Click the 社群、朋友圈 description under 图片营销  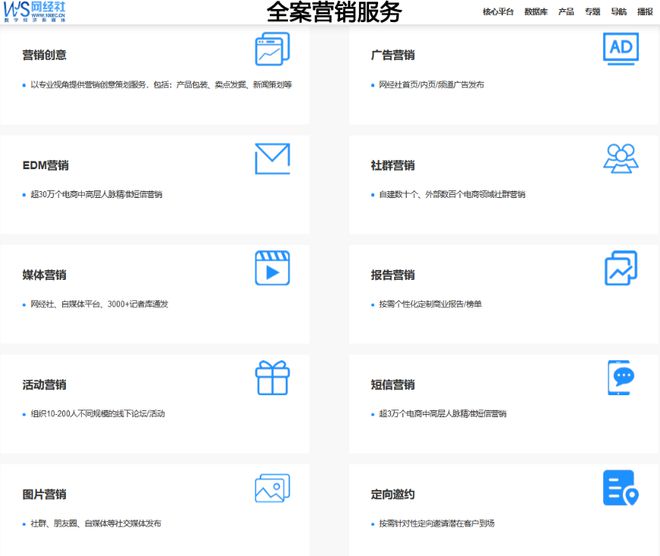(96, 524)
